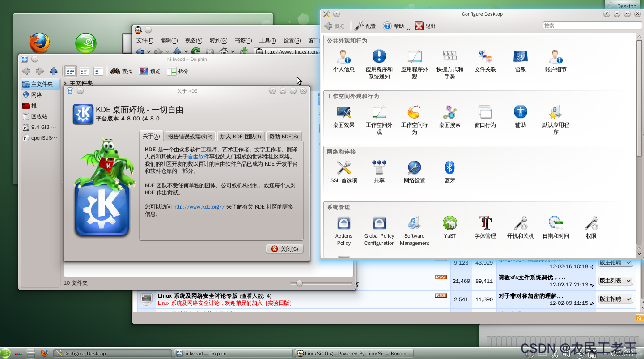Open 编辑 menu in Konqueror
Image resolution: width=644 pixels, height=359 pixels.
click(x=169, y=40)
